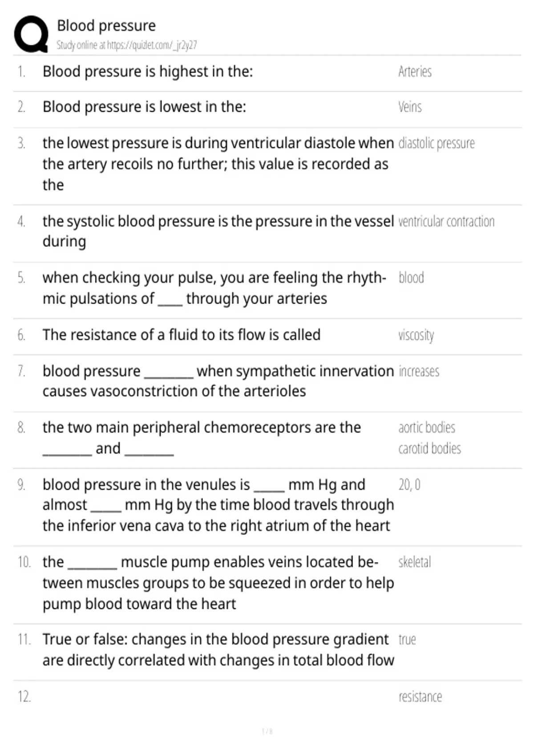Click the answer resistance
This screenshot has height=756, width=534.
pos(420,696)
